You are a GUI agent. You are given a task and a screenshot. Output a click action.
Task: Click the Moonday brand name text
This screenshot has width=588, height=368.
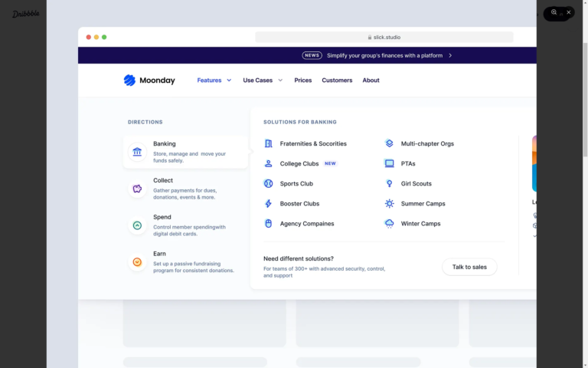coord(157,80)
